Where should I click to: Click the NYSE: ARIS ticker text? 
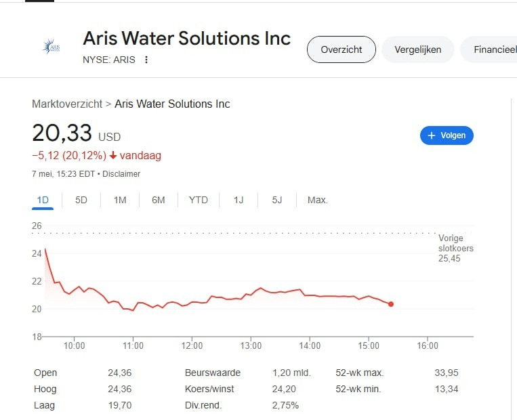coord(109,60)
